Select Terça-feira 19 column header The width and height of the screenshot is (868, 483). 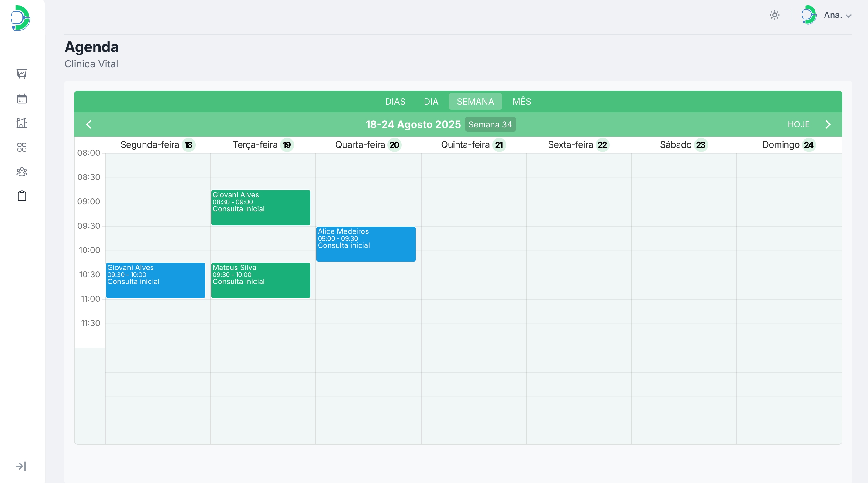click(263, 145)
